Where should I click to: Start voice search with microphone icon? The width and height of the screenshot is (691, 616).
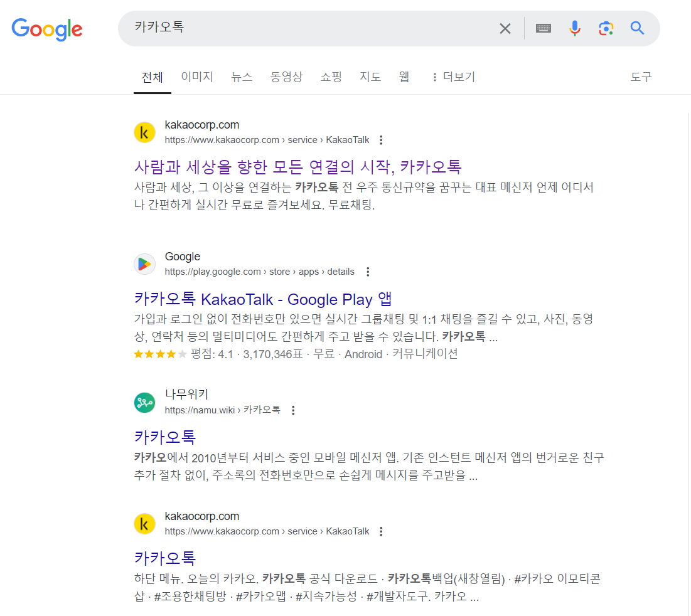(574, 29)
